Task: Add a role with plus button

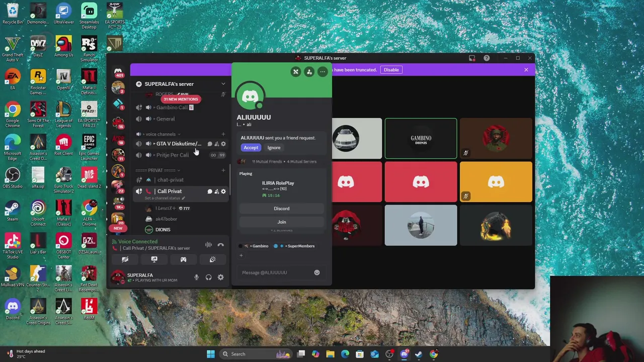Action: tap(241, 255)
